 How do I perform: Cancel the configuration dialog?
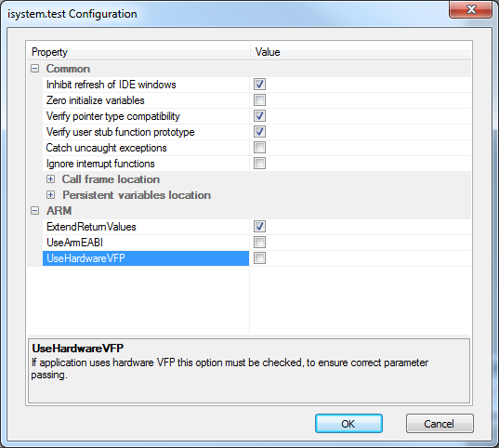(x=440, y=424)
